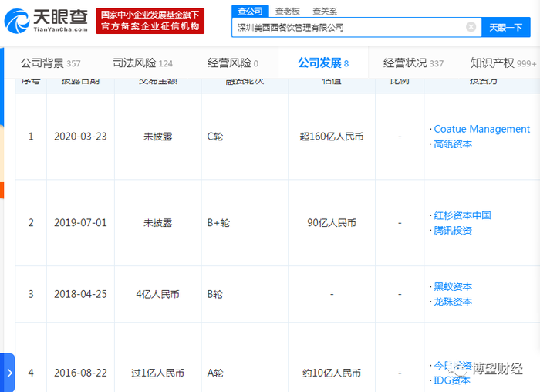Switch to the 查公司 search tab
This screenshot has width=540, height=392.
[x=250, y=12]
